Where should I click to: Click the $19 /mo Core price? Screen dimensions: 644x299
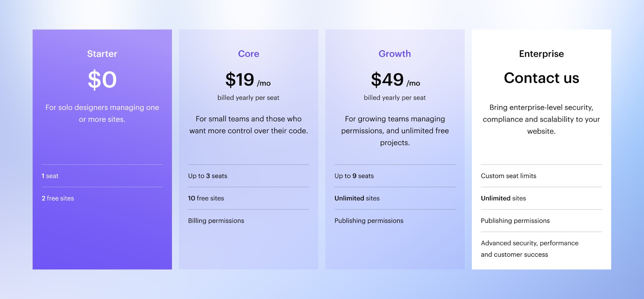248,80
